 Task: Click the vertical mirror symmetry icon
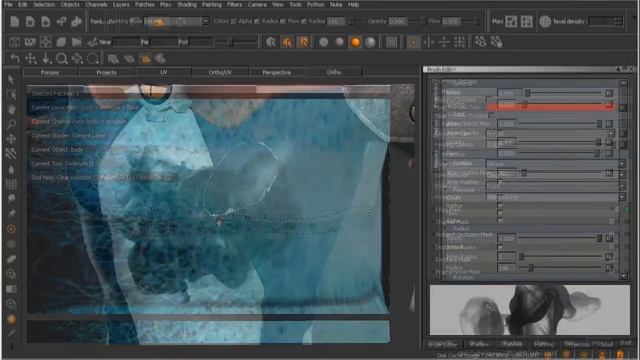pyautogui.click(x=428, y=42)
